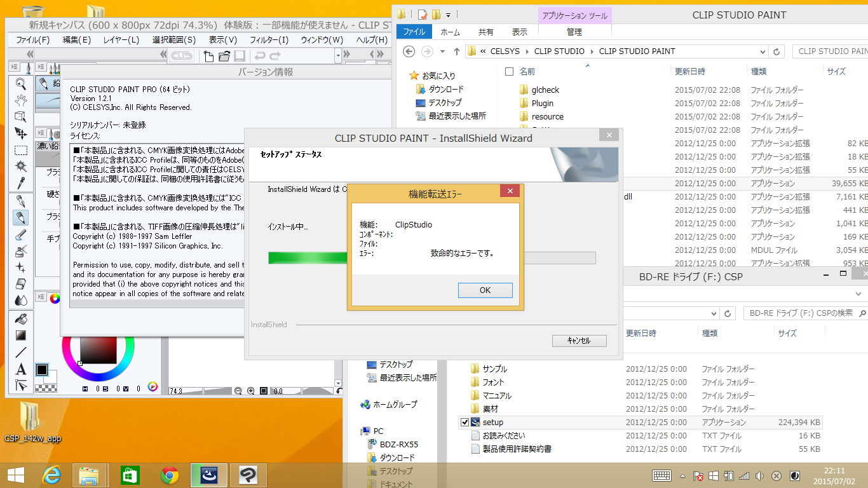Open the color wheel palette menu button
868x488 pixels.
(39, 298)
